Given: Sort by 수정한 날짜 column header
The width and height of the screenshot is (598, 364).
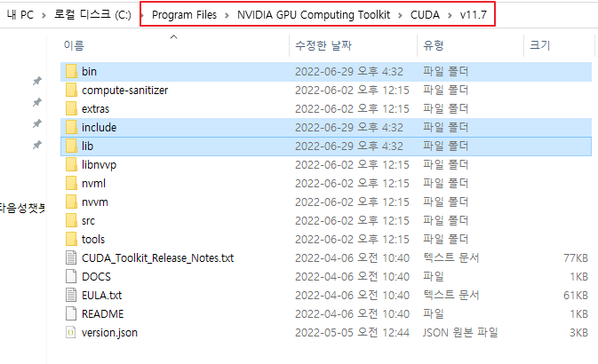Looking at the screenshot, I should coord(323,46).
